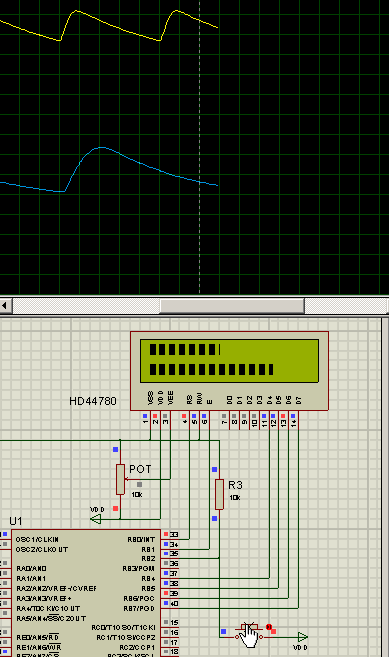Click the LCD VEE pin label

[x=170, y=398]
